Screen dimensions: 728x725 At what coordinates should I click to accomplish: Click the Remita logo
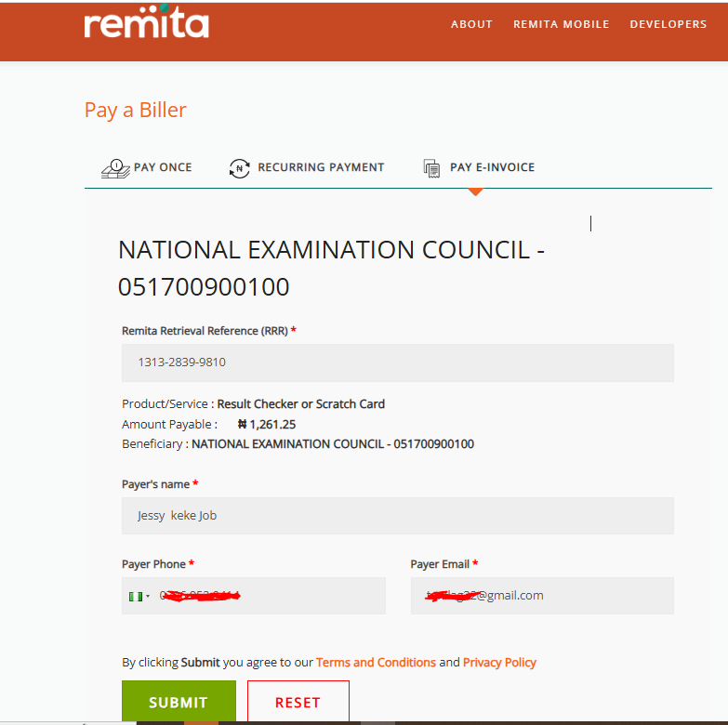tap(146, 21)
